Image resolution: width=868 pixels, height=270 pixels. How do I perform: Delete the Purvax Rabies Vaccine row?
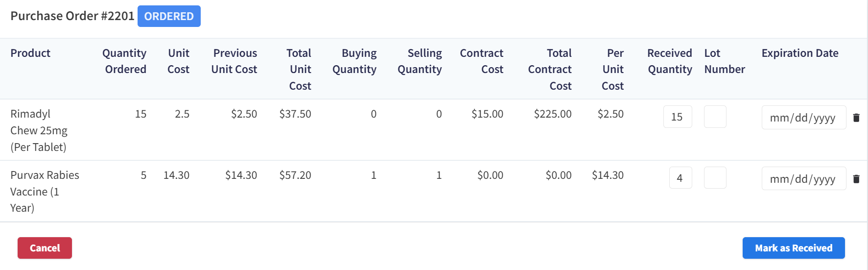tap(856, 179)
